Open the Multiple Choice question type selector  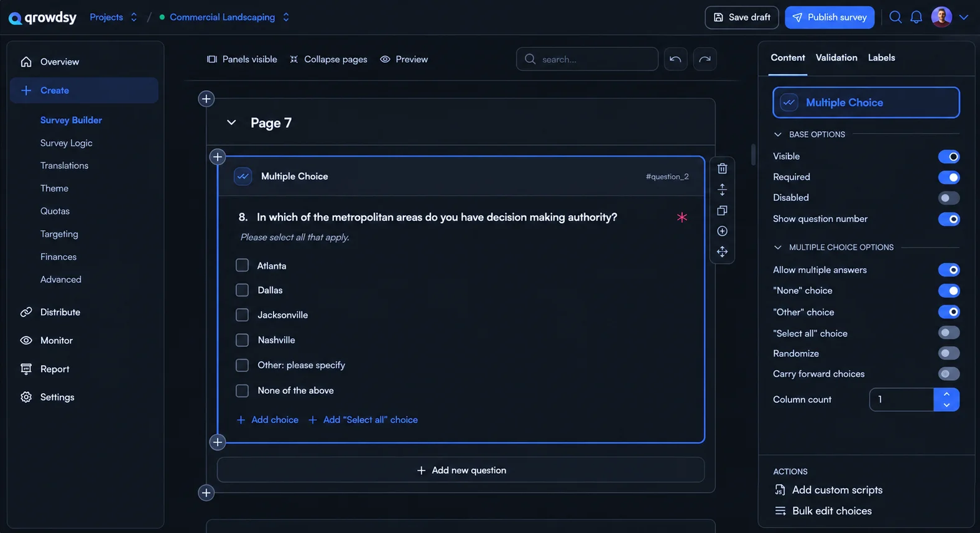(866, 103)
